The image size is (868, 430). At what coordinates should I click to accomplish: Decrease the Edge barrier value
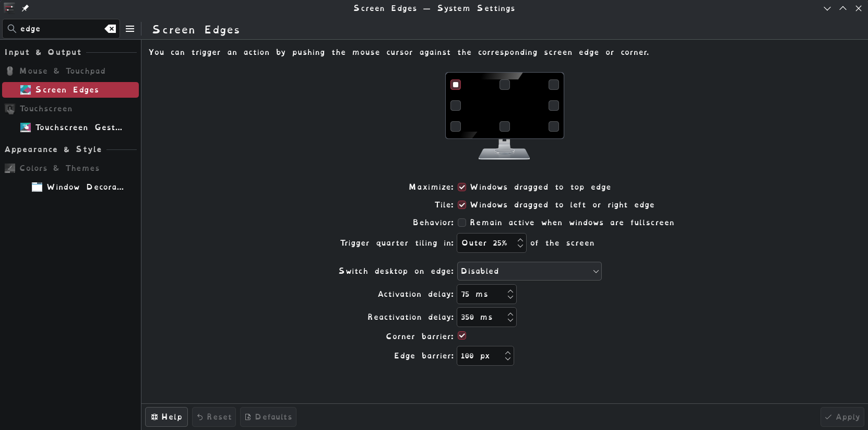pyautogui.click(x=508, y=359)
